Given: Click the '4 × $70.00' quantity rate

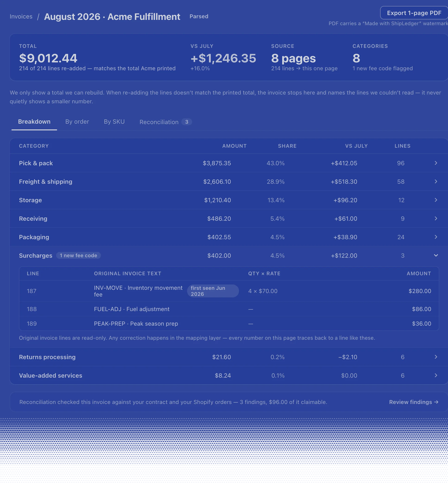Looking at the screenshot, I should click(263, 291).
